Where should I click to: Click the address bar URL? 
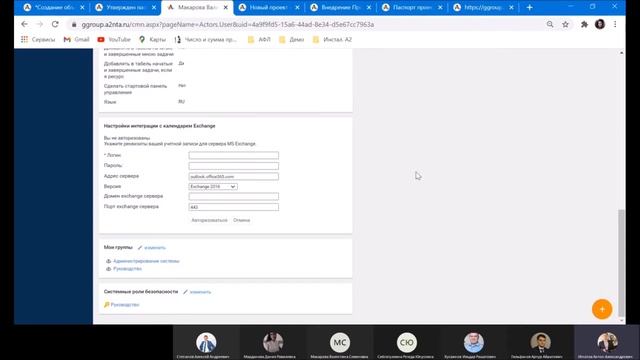pos(228,24)
